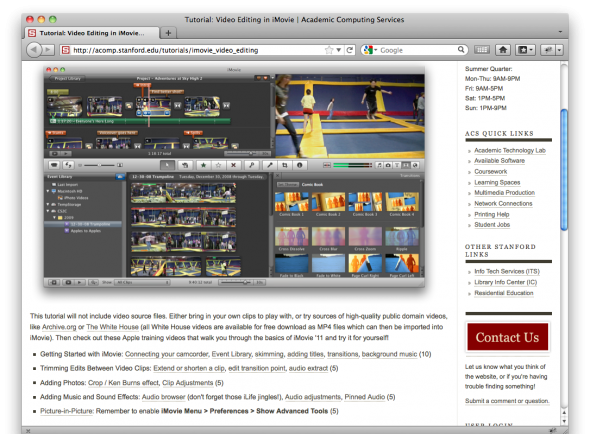Viewport: 590px width, 434px height.
Task: Open the Printing Help link
Action: tap(492, 214)
